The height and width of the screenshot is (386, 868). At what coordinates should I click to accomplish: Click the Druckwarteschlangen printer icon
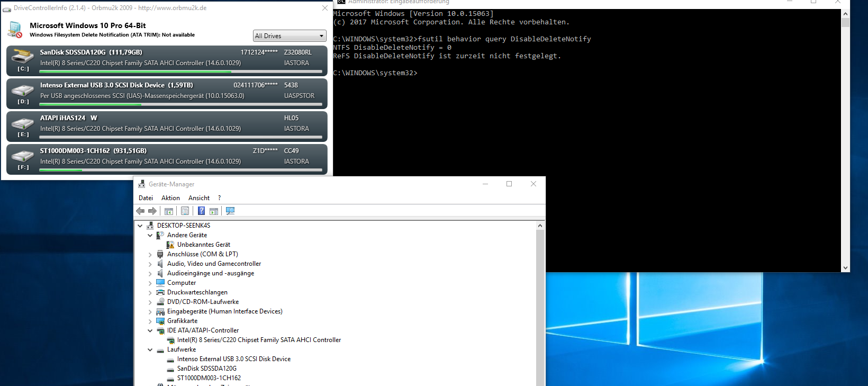pos(160,292)
